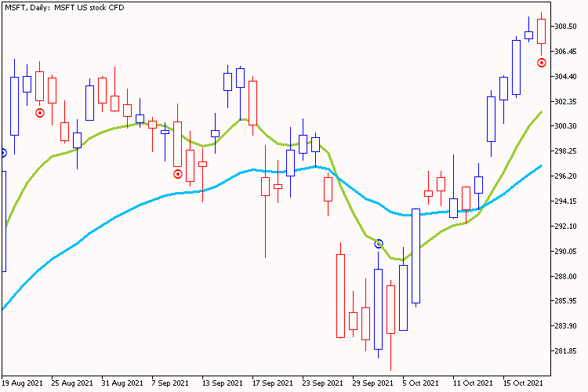The height and width of the screenshot is (392, 588).
Task: Click the 296.20 price axis label
Action: click(x=565, y=176)
